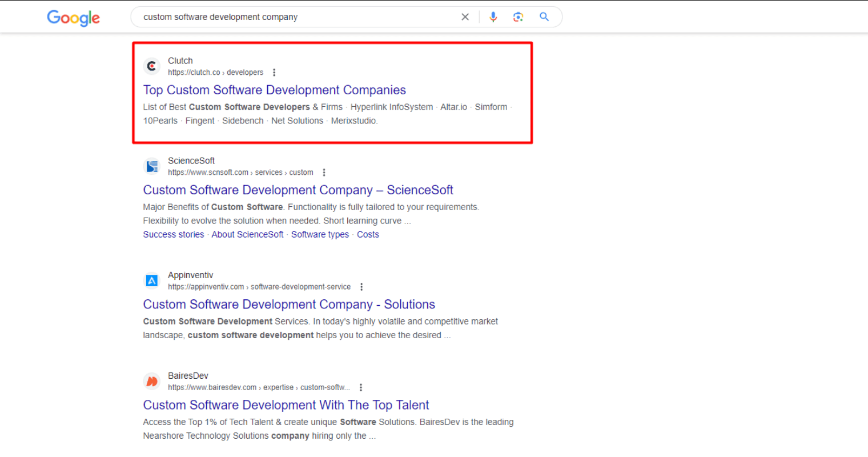Click the scnsoft.com services custom URL
The width and height of the screenshot is (868, 457).
tap(240, 173)
